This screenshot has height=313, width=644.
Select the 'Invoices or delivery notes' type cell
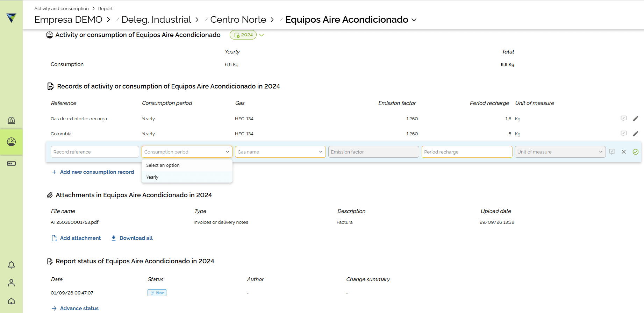tap(221, 222)
